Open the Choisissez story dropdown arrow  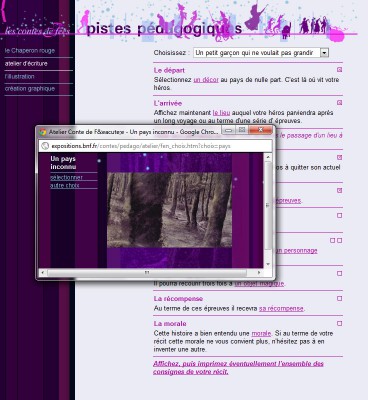coord(324,53)
